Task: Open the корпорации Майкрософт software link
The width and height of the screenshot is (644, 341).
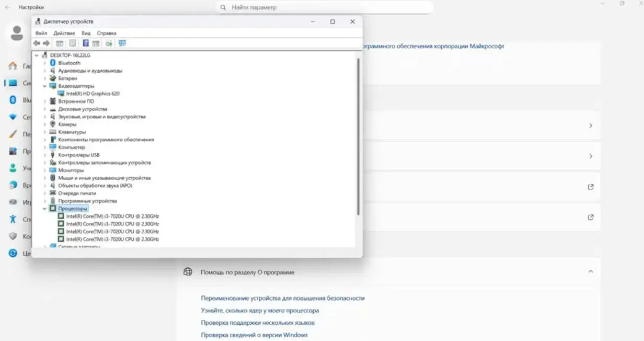Action: [433, 46]
